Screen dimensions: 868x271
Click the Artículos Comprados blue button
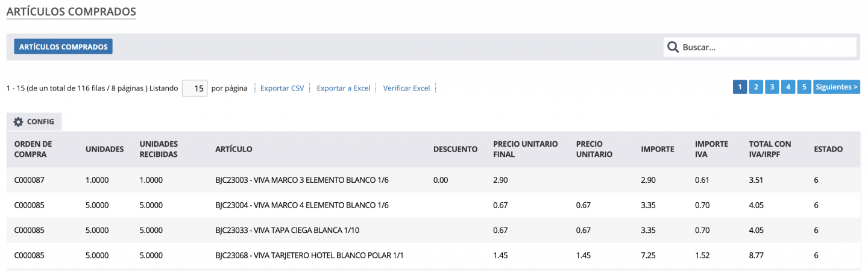[x=63, y=46]
